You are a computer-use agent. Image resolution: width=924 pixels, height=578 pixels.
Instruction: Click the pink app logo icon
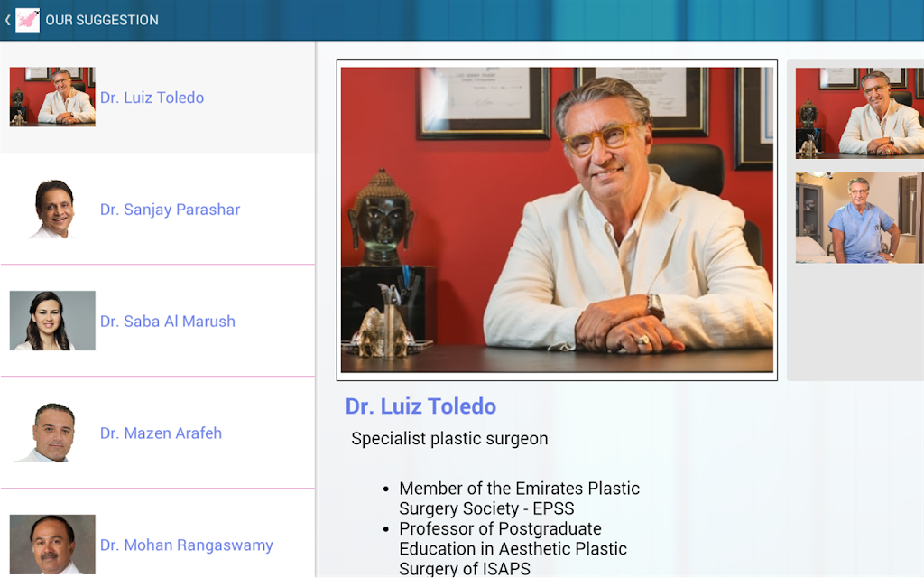[27, 20]
